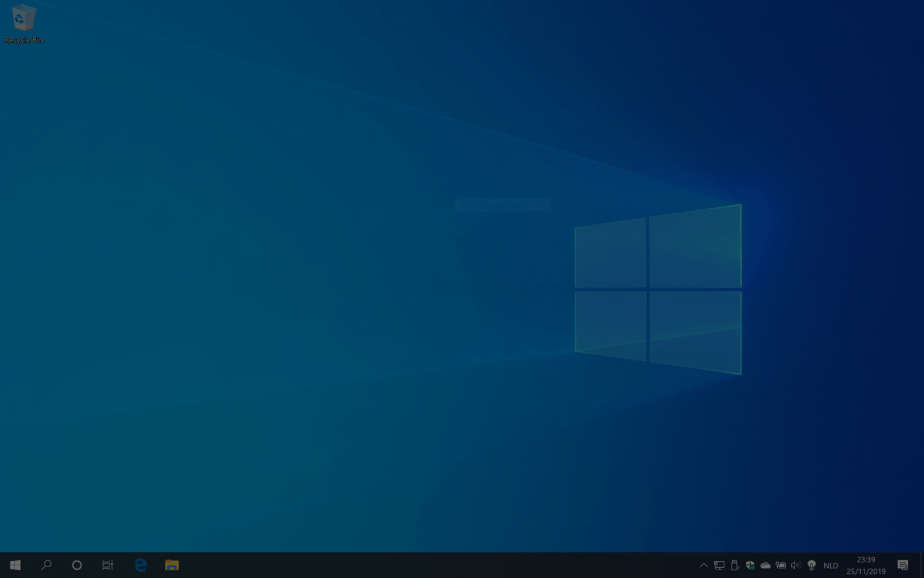Click the date 25/11/2019 in taskbar
The height and width of the screenshot is (578, 924).
click(865, 571)
